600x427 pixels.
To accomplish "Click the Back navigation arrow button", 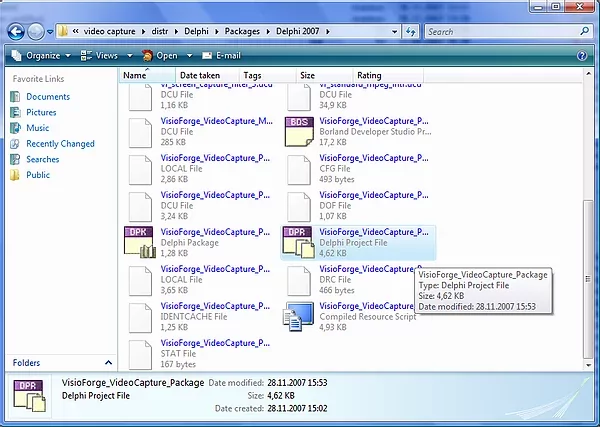I will point(16,31).
